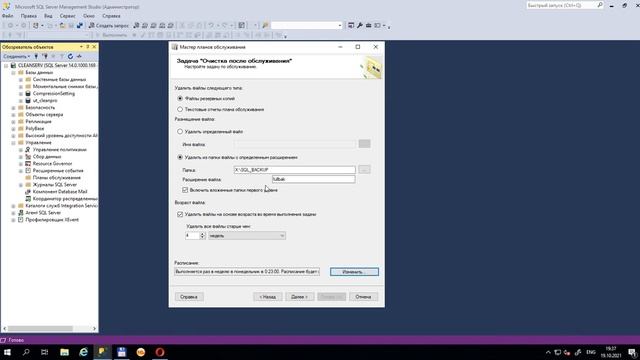Open File Explorer from the taskbar

click(64, 352)
